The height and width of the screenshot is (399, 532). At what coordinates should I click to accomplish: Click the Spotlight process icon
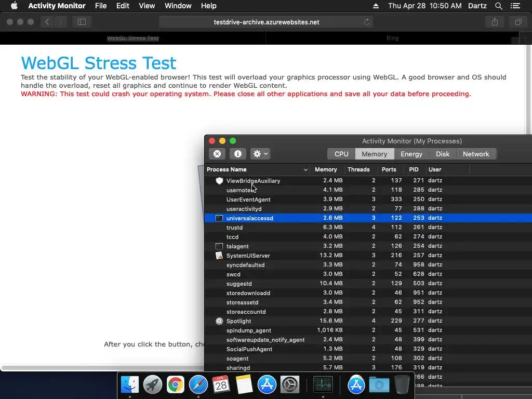tap(219, 321)
